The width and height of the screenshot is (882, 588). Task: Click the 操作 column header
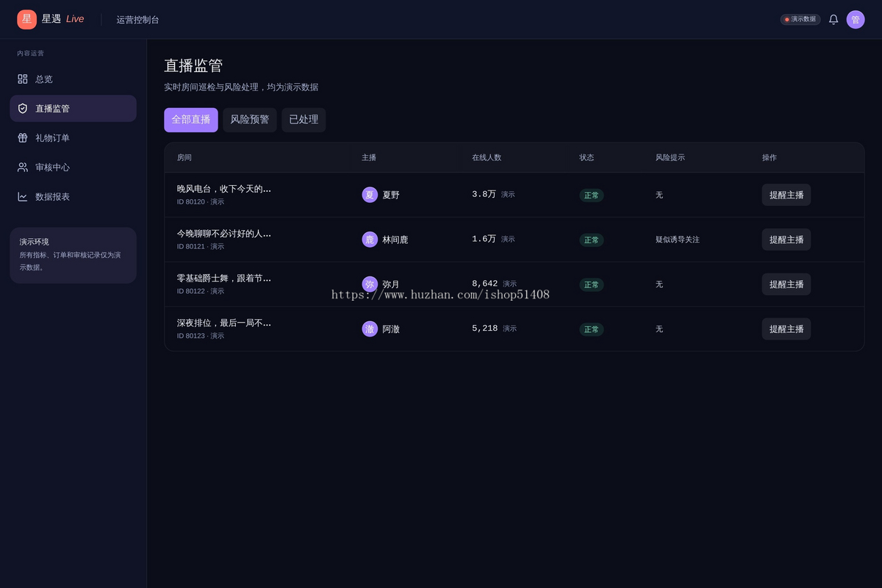pos(770,157)
